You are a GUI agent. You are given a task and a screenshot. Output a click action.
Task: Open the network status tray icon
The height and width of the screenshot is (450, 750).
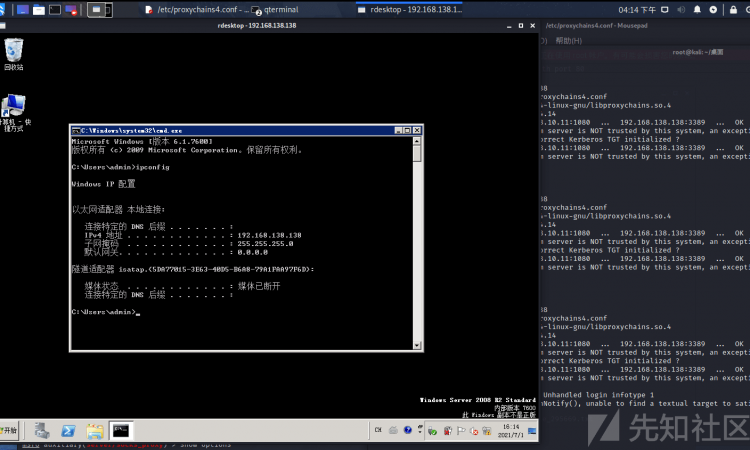tap(487, 431)
